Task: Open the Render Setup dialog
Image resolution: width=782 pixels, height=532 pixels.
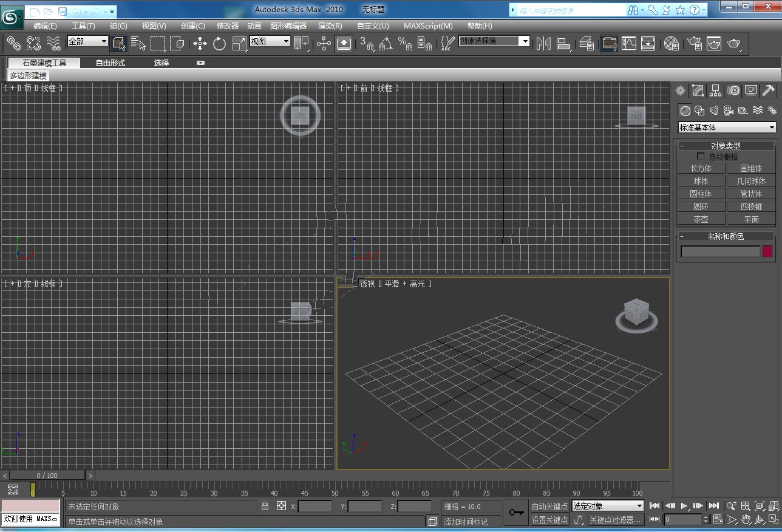Action: point(695,43)
